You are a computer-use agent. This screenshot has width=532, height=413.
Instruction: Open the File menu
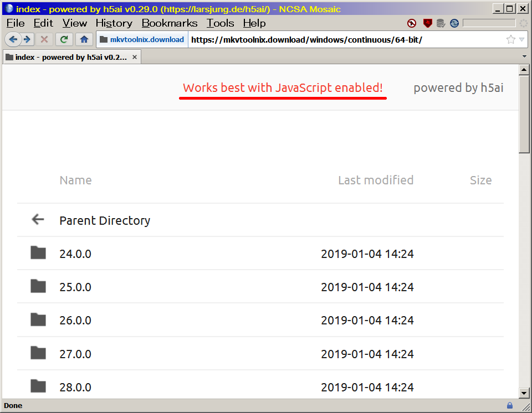tap(16, 23)
